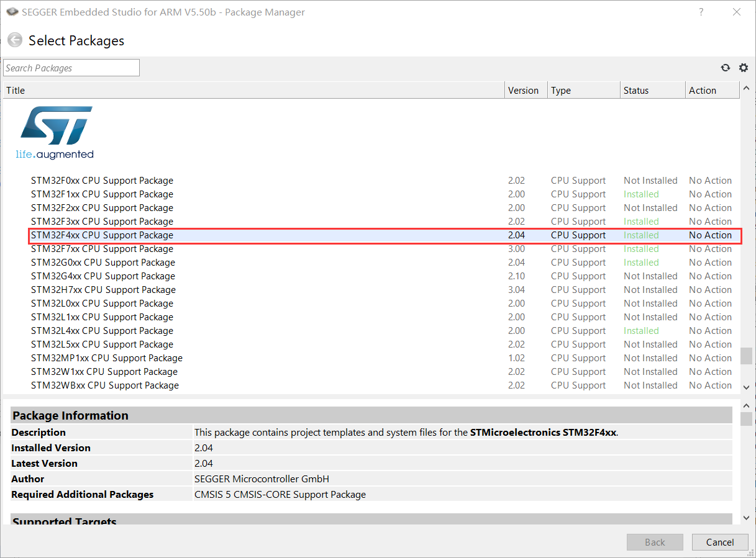Click version 3.04 of STM32H7xx
Image resolution: width=756 pixels, height=558 pixels.
[516, 290]
